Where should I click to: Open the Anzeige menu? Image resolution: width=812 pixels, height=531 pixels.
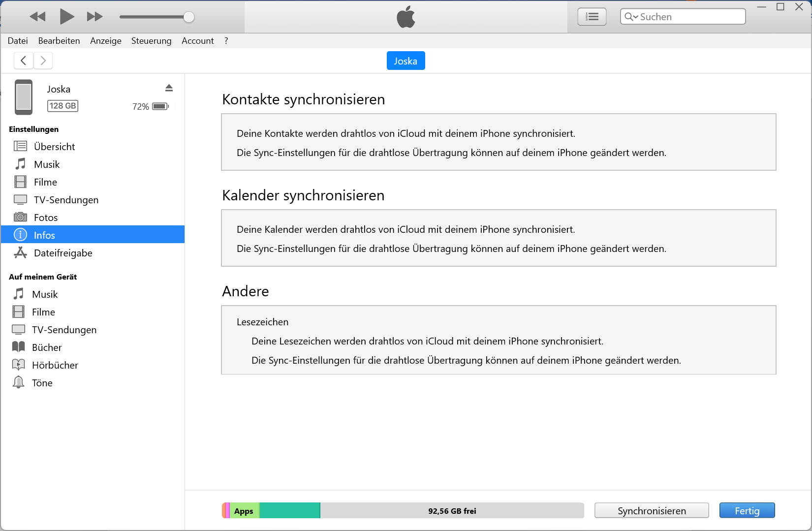(x=106, y=41)
